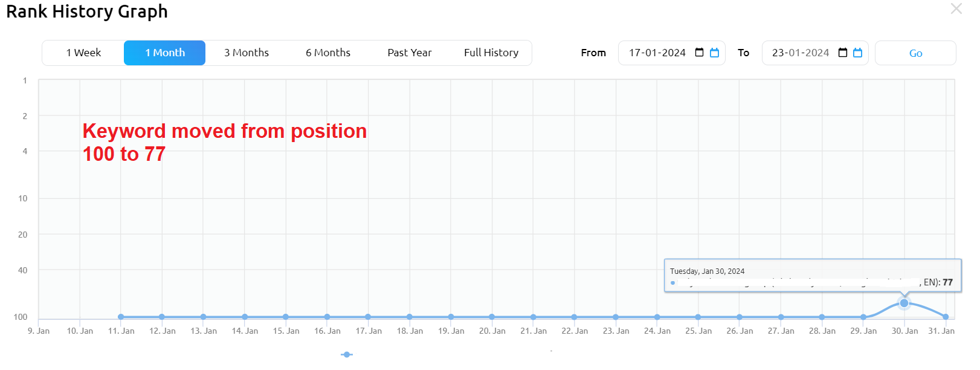Open the blue calendar icon for From date
The width and height of the screenshot is (980, 370).
coord(714,53)
